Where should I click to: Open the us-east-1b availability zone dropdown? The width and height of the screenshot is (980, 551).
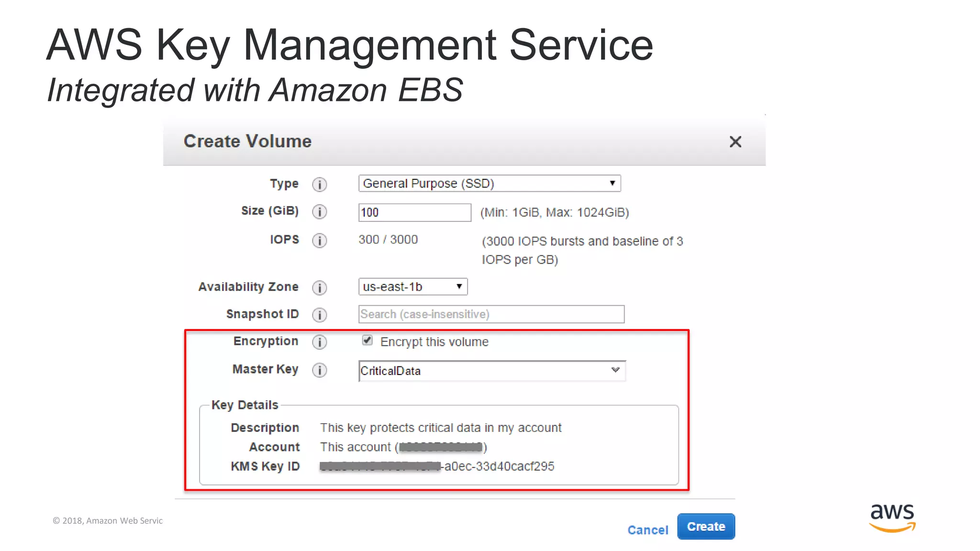point(413,287)
